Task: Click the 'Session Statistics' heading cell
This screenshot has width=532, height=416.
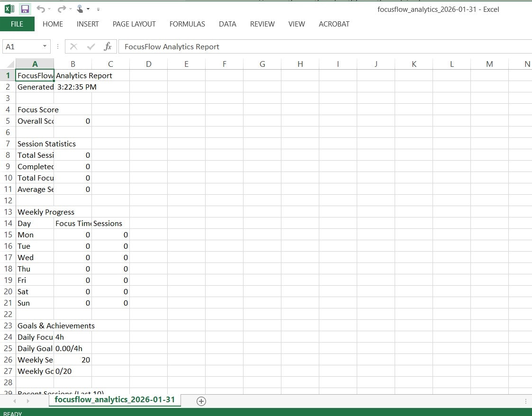Action: coord(35,144)
